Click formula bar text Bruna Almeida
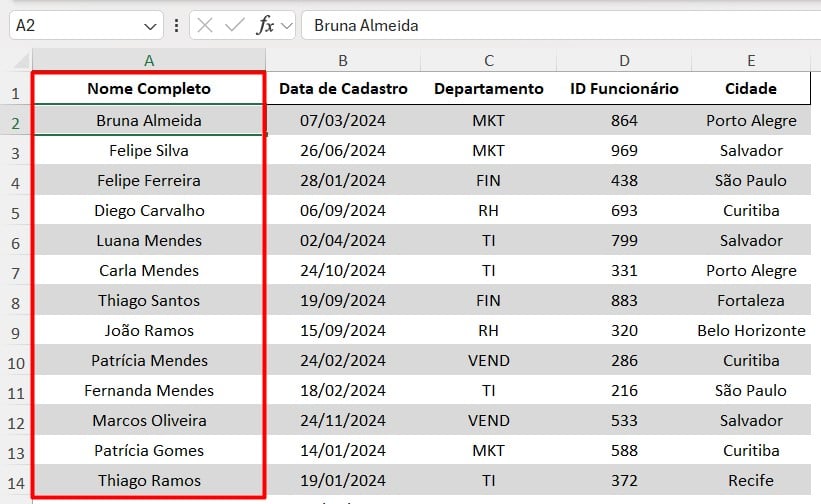Screen dimensions: 821x504 (366, 26)
